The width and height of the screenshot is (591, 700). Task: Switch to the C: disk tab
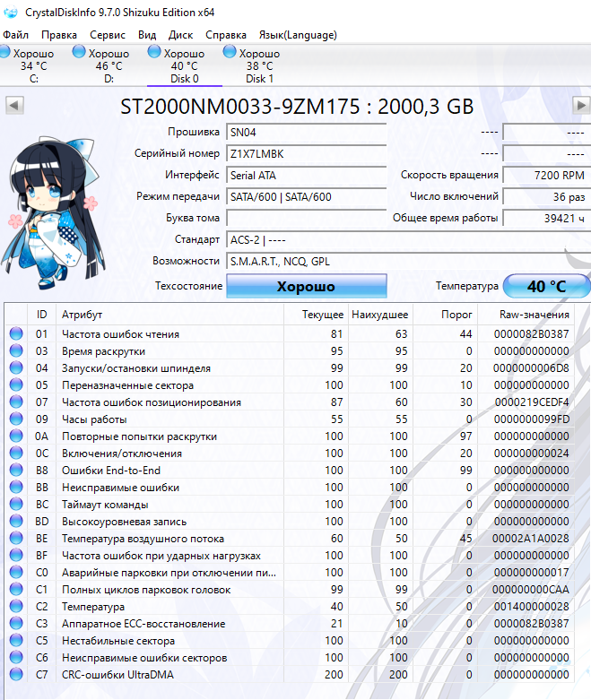tap(33, 65)
